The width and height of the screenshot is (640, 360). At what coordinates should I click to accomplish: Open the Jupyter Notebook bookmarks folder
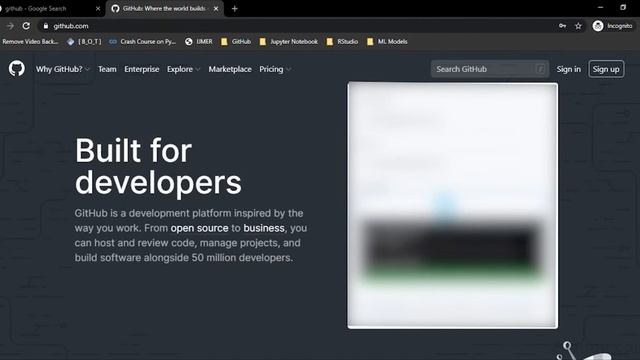pos(289,41)
